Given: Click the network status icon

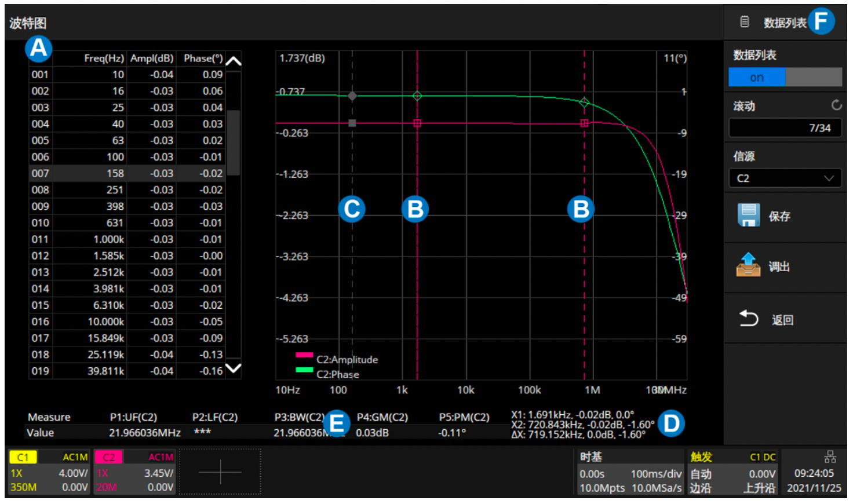Looking at the screenshot, I should coord(830,457).
